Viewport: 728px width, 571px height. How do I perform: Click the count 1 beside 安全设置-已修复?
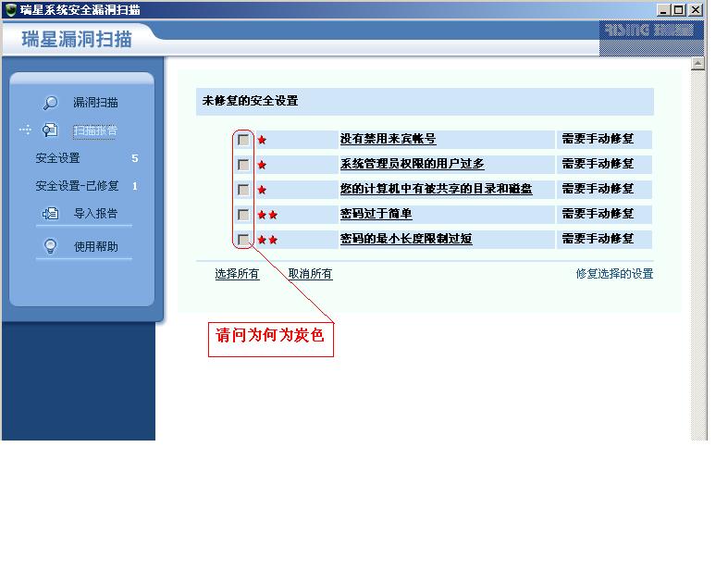(135, 186)
